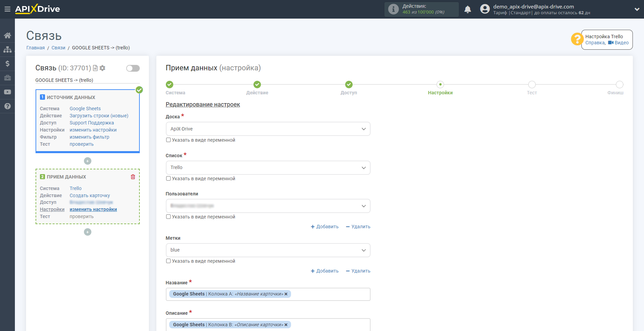Open the Пользователи dropdown
Image resolution: width=644 pixels, height=331 pixels.
268,206
